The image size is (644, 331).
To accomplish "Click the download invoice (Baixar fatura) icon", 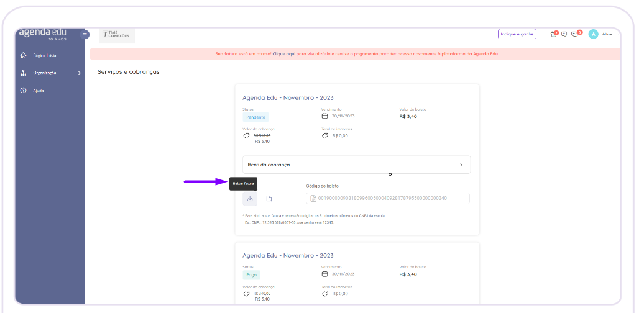I will [250, 199].
